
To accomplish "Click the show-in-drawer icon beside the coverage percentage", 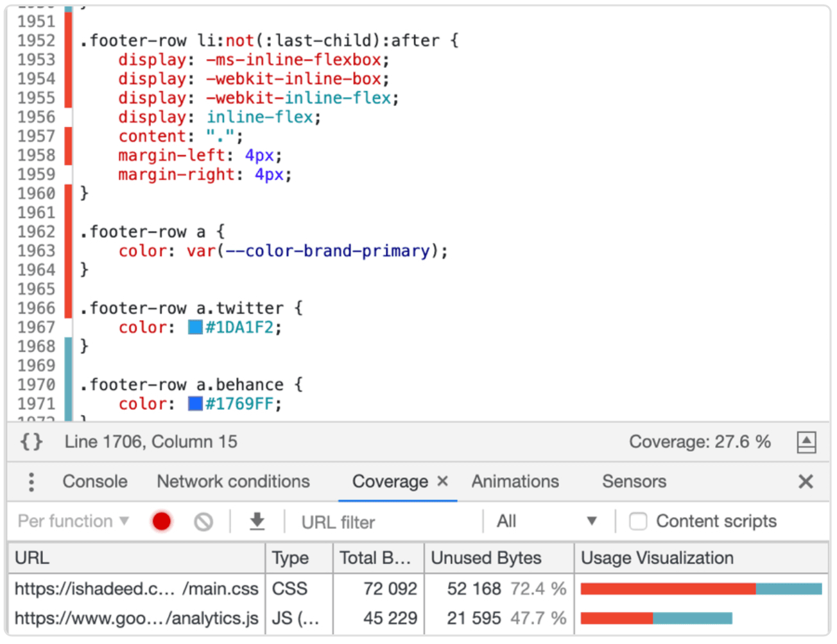I will [806, 442].
